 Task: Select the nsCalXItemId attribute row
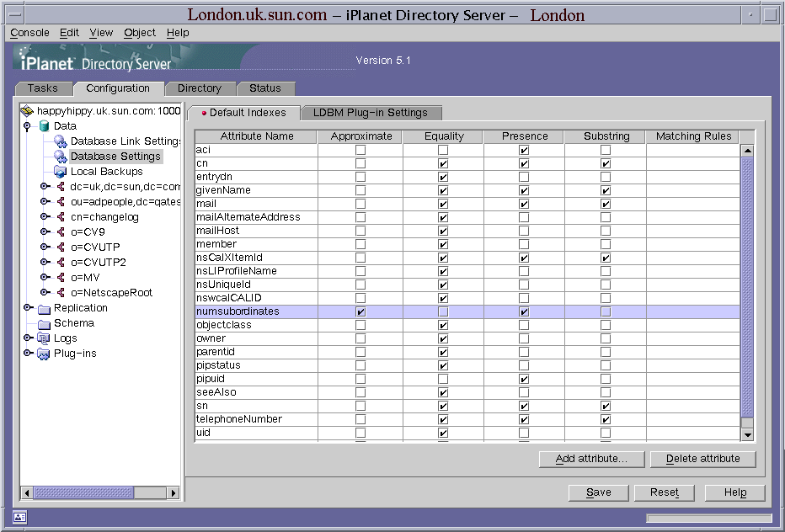click(467, 258)
